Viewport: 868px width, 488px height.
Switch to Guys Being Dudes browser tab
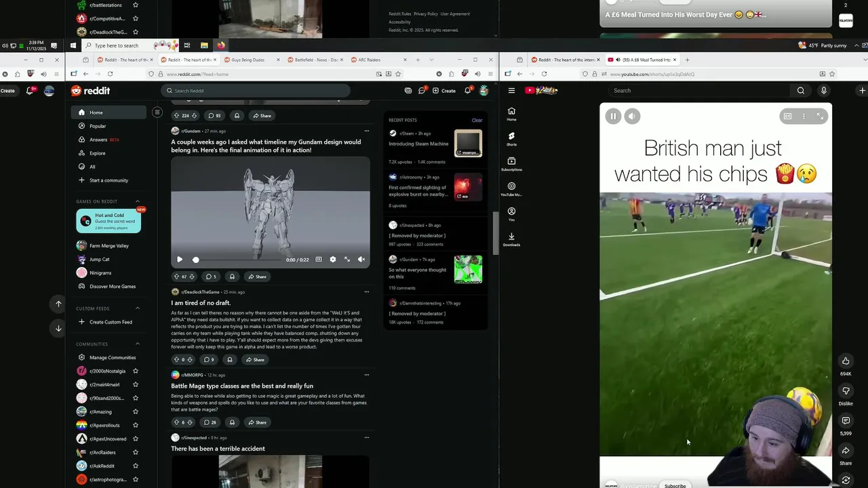(248, 60)
